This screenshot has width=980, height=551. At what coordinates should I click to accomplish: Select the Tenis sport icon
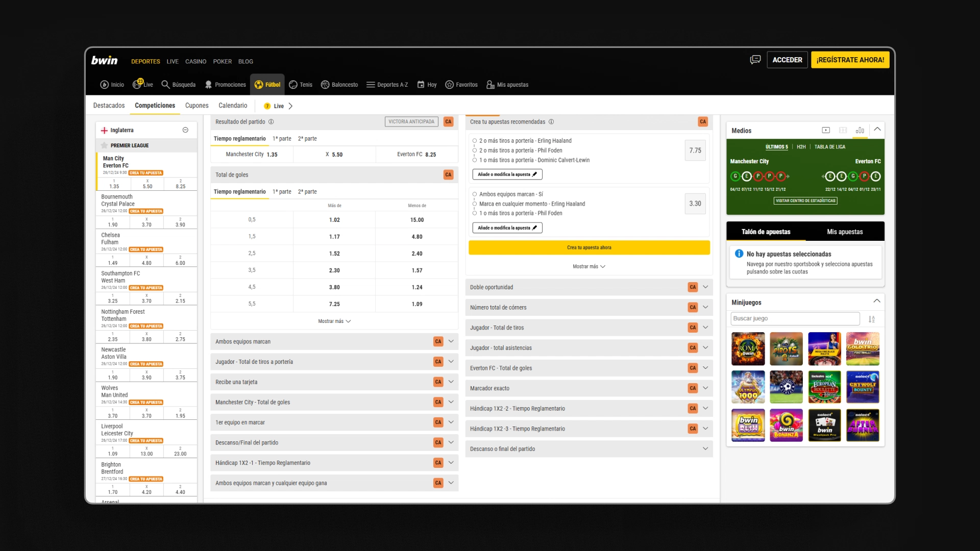coord(293,85)
